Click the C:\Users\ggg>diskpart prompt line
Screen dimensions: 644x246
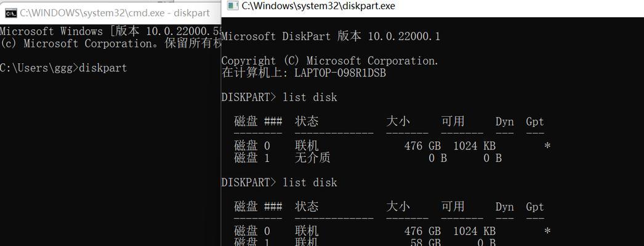point(63,68)
